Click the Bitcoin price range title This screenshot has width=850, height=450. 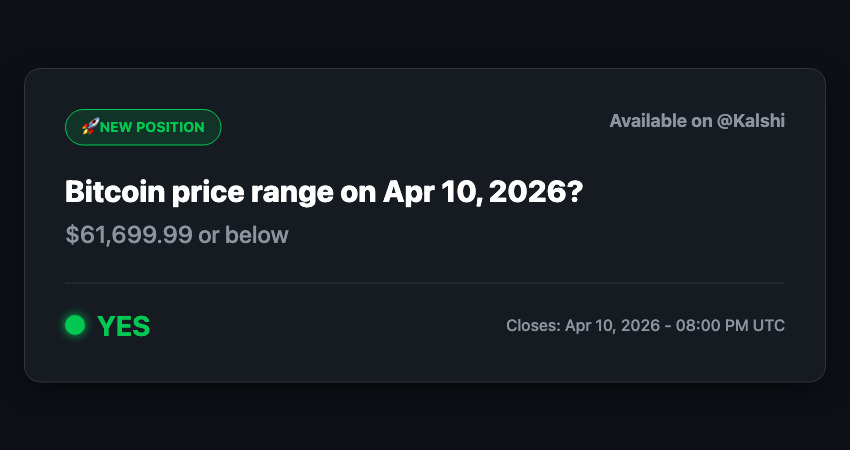324,192
